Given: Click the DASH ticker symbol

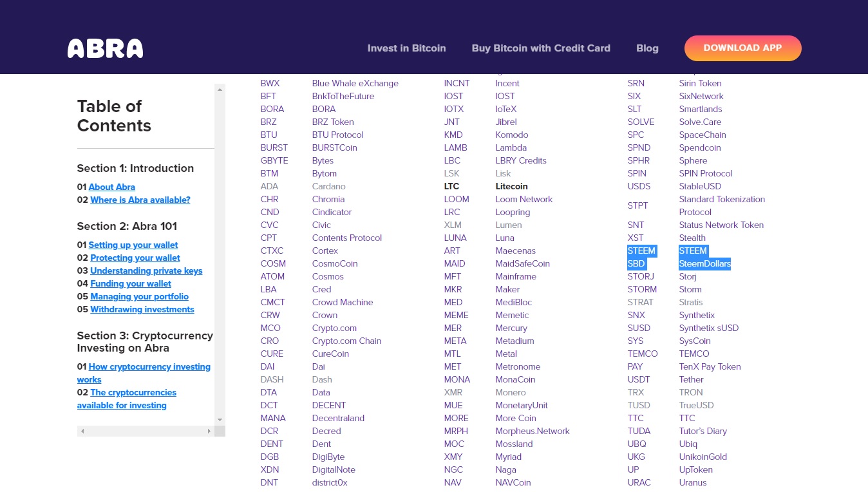Looking at the screenshot, I should (272, 379).
